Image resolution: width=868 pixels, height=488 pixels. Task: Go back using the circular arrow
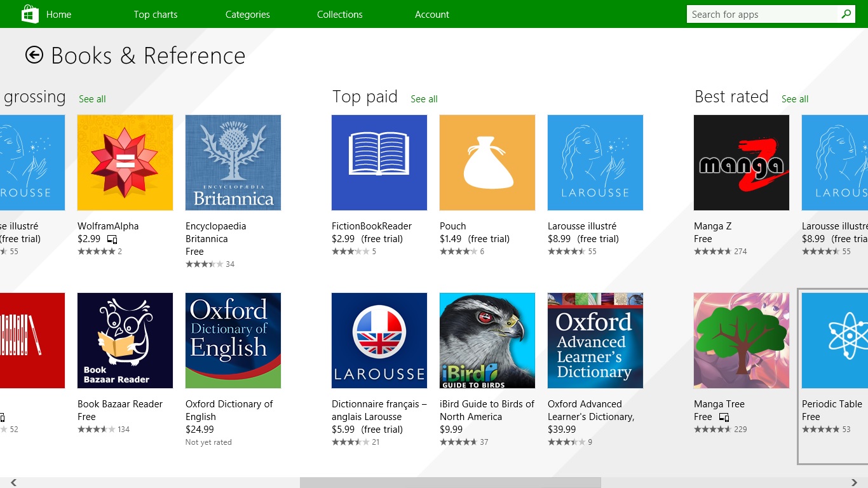(34, 55)
